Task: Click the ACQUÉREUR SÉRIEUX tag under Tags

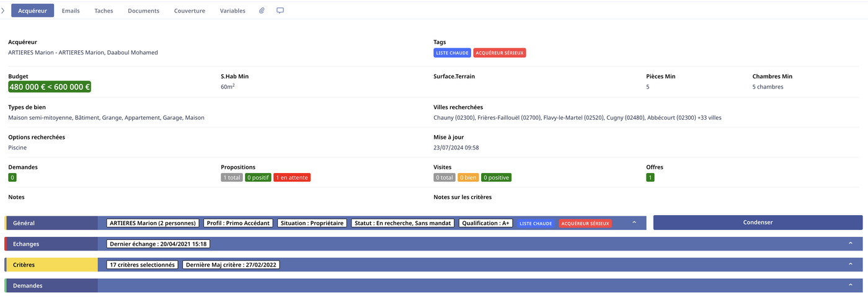Action: 500,53
